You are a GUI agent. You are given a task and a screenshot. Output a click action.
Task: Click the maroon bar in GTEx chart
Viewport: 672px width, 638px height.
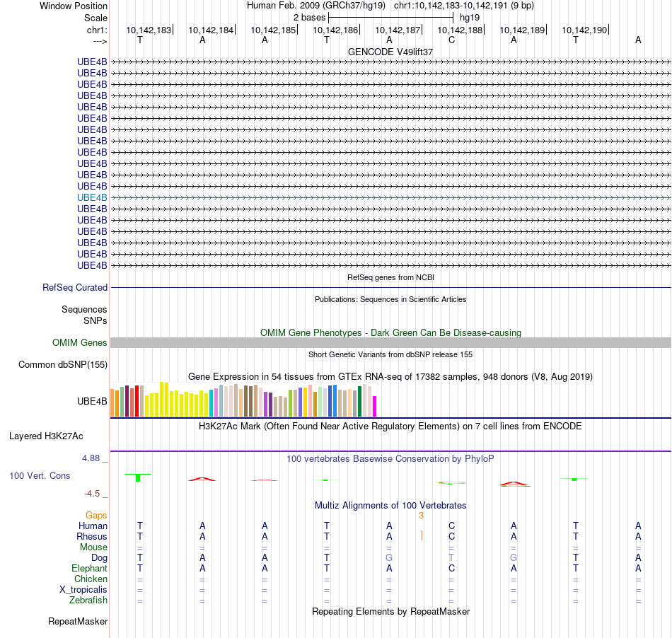tap(127, 401)
